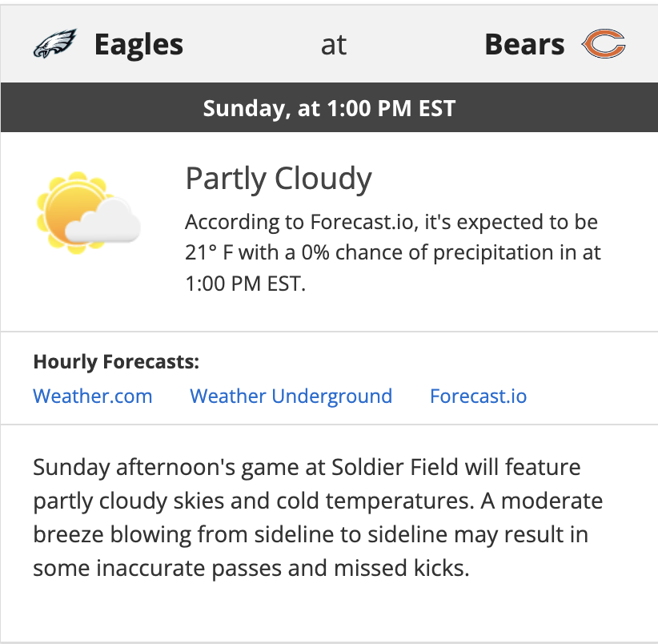The height and width of the screenshot is (644, 658).
Task: Select the Bears team name
Action: click(x=524, y=45)
